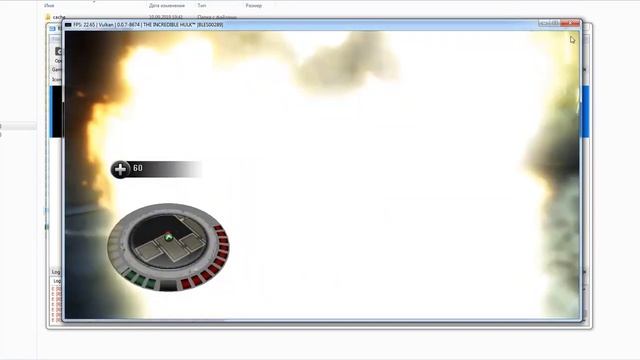The image size is (640, 360).
Task: Click the circular minimap radar in the game
Action: (x=168, y=247)
